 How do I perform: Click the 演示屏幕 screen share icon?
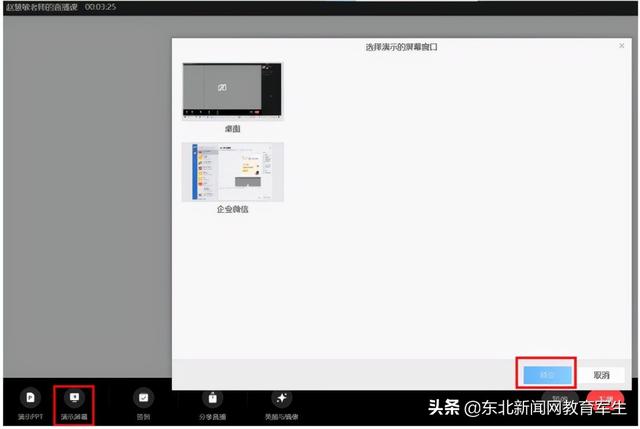74,398
